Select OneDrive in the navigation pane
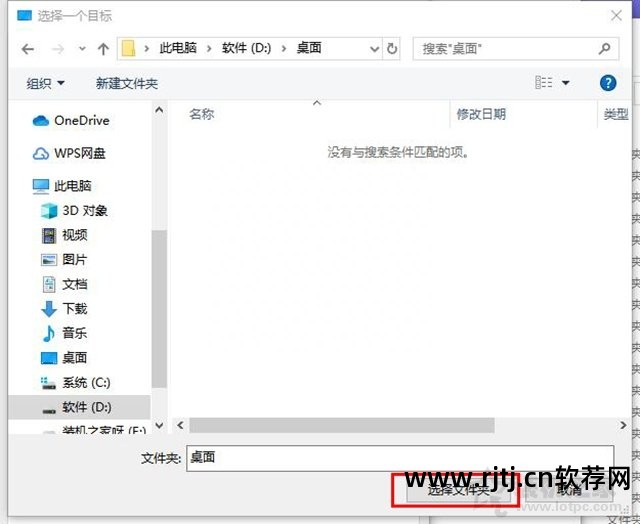The image size is (640, 524). coord(81,121)
